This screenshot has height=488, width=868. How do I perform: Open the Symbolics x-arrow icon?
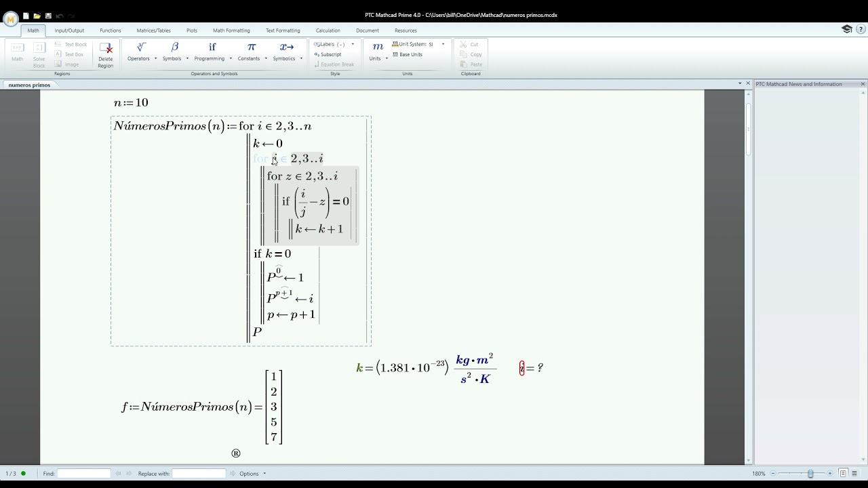coord(287,47)
